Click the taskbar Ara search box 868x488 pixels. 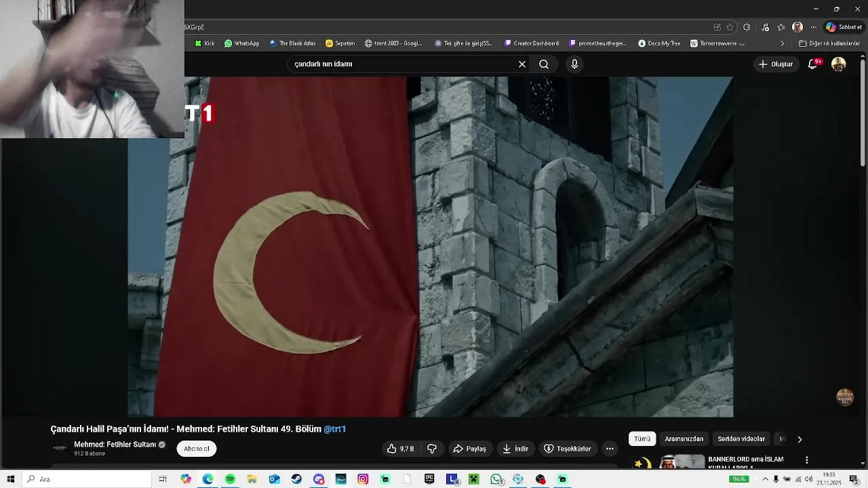tap(87, 479)
